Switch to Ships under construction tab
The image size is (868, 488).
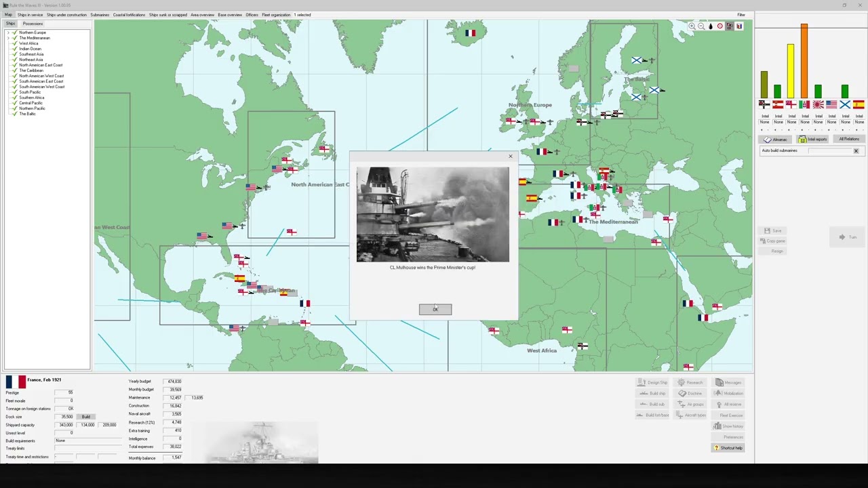(66, 15)
